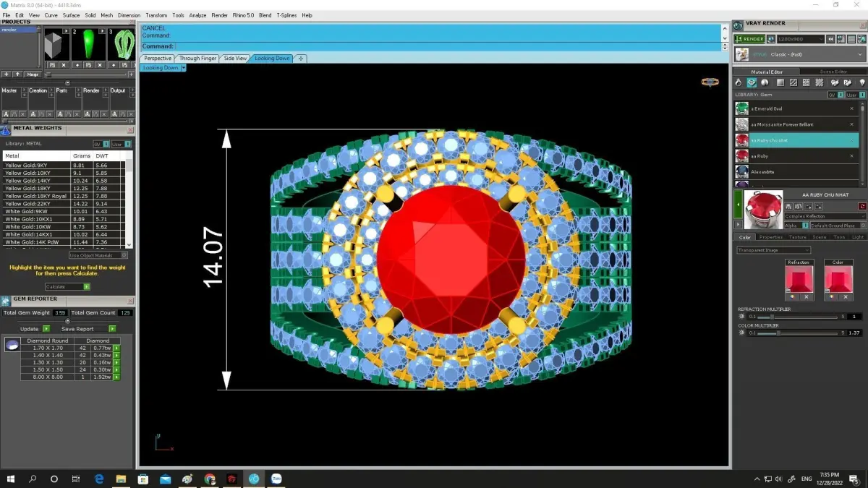Screen dimensions: 868x488
Task: Click green arrow for 1.70 X 1.70 diamond
Action: [x=116, y=348]
